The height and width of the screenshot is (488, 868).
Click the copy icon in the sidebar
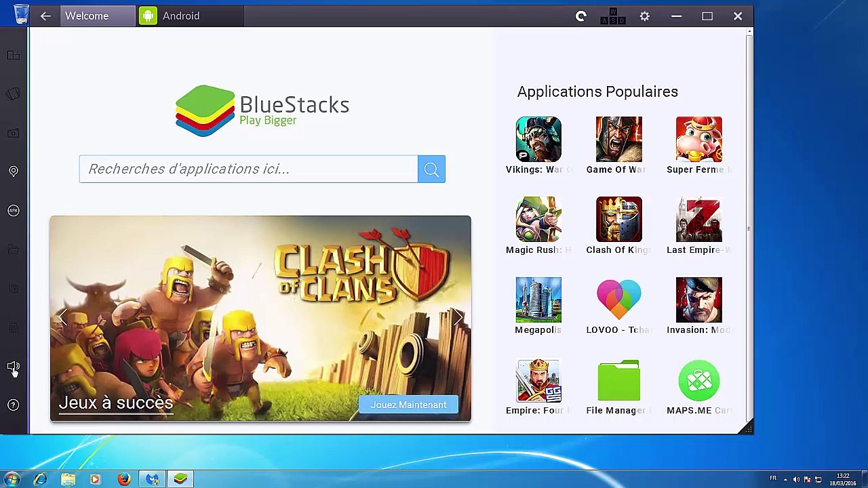(14, 289)
